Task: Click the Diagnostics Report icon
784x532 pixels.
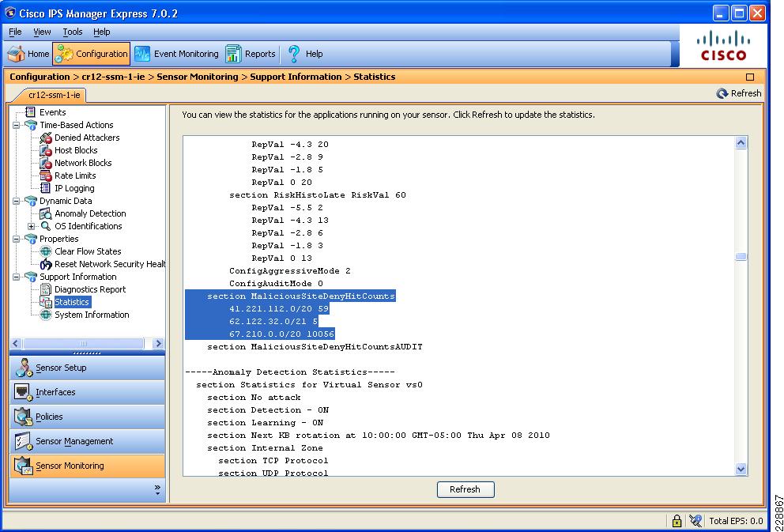Action: click(x=46, y=289)
